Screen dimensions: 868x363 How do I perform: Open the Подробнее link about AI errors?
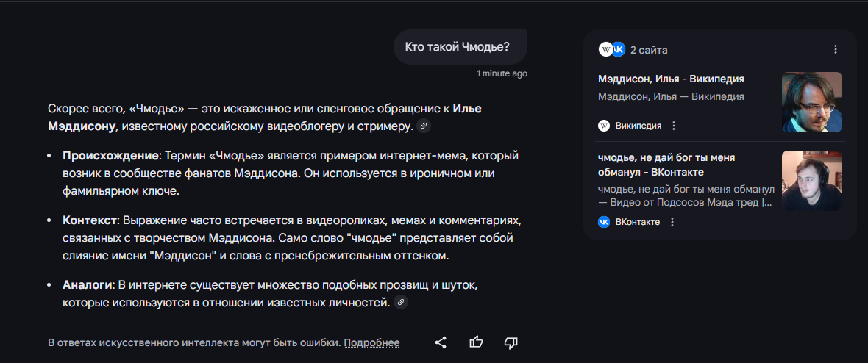click(x=371, y=343)
